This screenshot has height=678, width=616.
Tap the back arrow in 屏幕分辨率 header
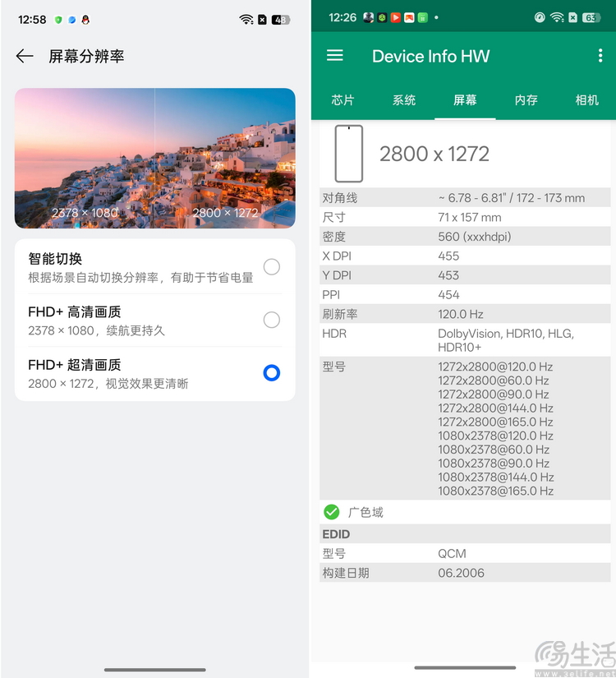pyautogui.click(x=25, y=56)
